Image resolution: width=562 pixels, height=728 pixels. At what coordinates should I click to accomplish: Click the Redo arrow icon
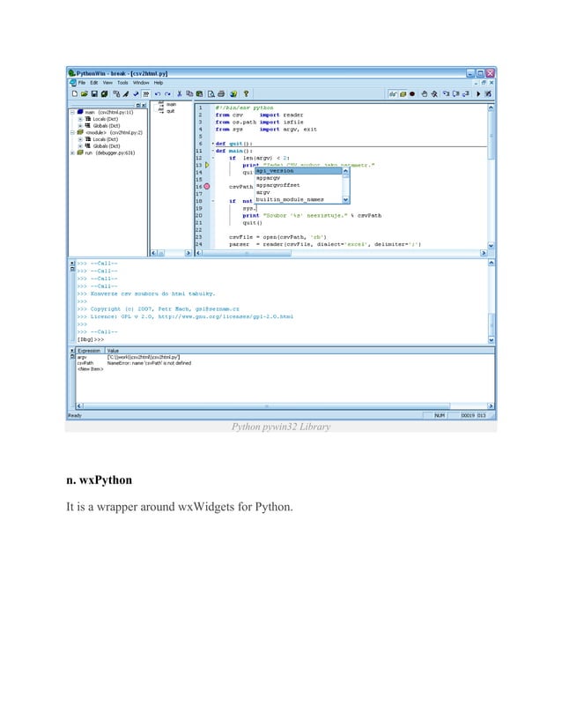click(x=167, y=93)
